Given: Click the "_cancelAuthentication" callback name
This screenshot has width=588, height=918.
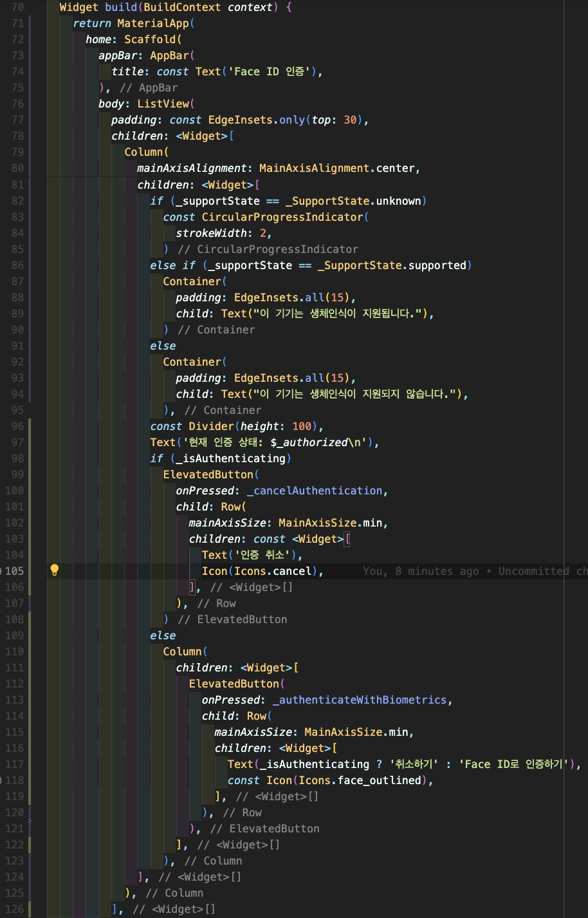Looking at the screenshot, I should [x=315, y=491].
